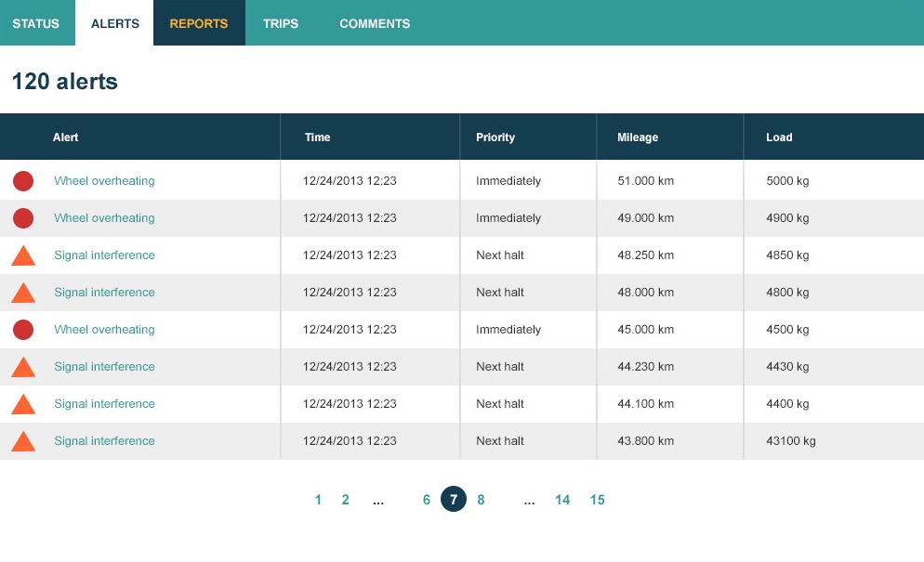
Task: Go to page 1 in pagination
Action: [x=318, y=500]
